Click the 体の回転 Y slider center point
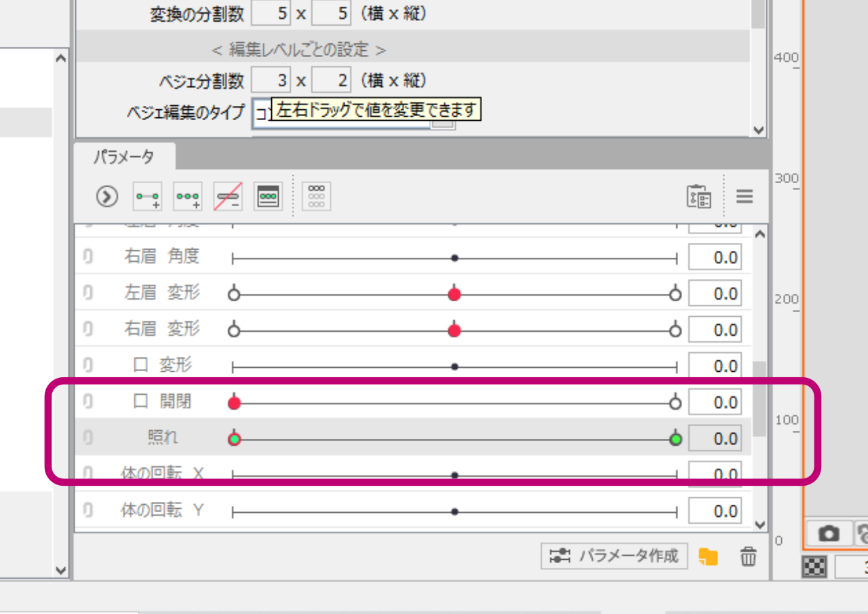Screen dimensions: 868x614 click(455, 511)
